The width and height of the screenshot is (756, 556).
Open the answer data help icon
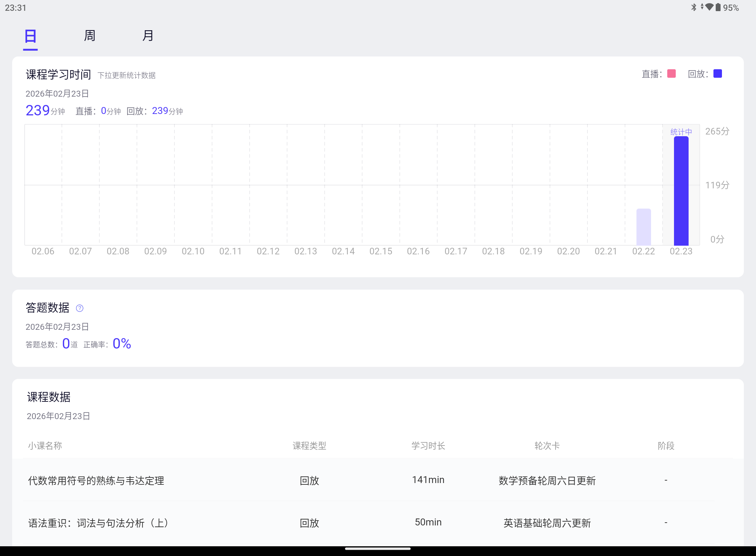point(80,308)
